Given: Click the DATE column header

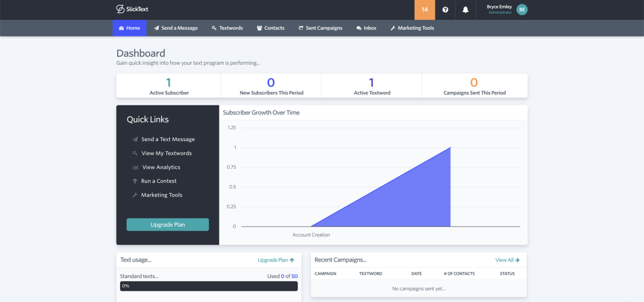Looking at the screenshot, I should 416,273.
